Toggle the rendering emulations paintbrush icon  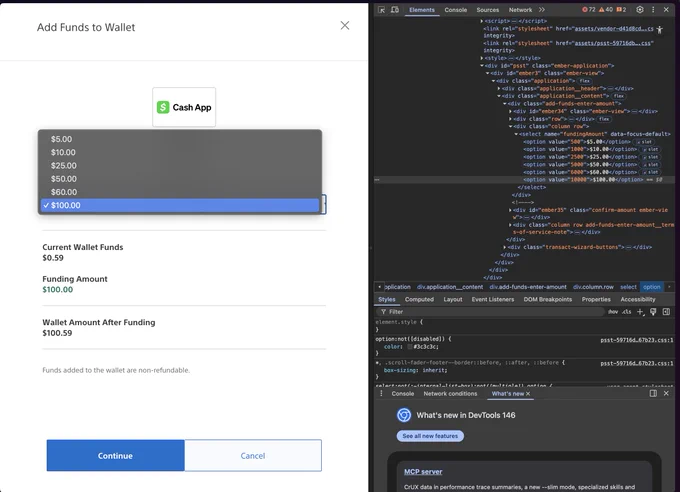pyautogui.click(x=653, y=312)
